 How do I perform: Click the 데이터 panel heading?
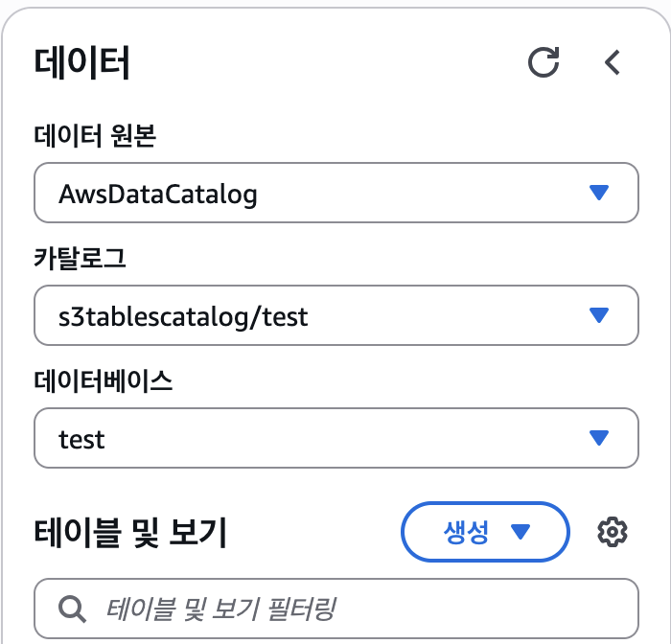tap(81, 63)
